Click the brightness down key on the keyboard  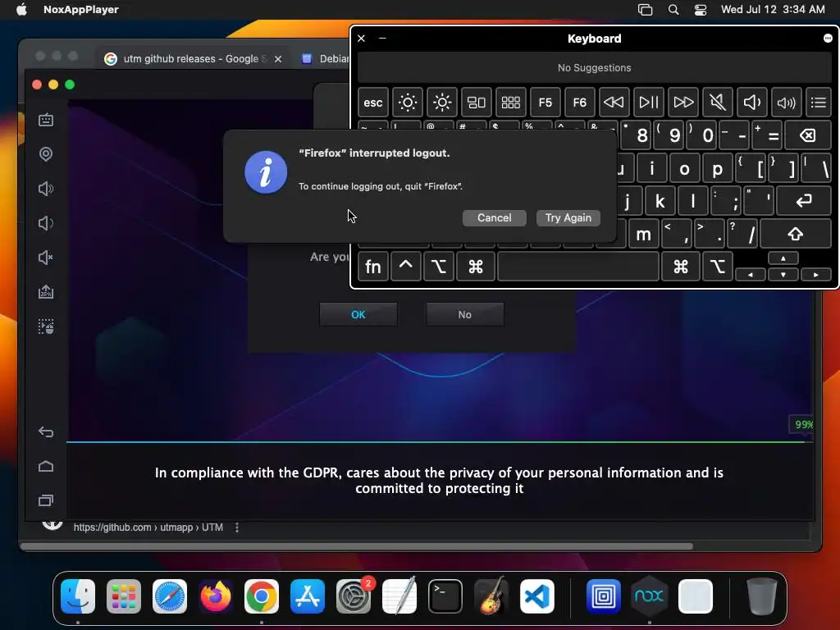[x=407, y=103]
